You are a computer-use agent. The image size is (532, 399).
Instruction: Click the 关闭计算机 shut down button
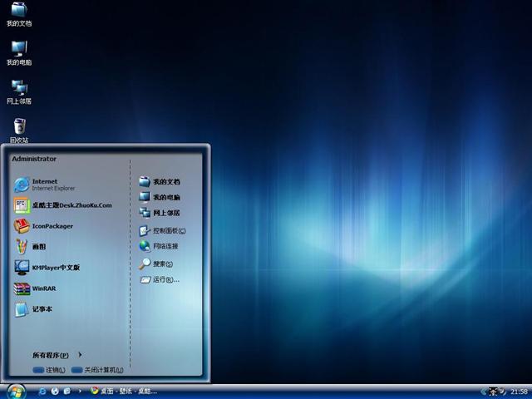pyautogui.click(x=97, y=370)
